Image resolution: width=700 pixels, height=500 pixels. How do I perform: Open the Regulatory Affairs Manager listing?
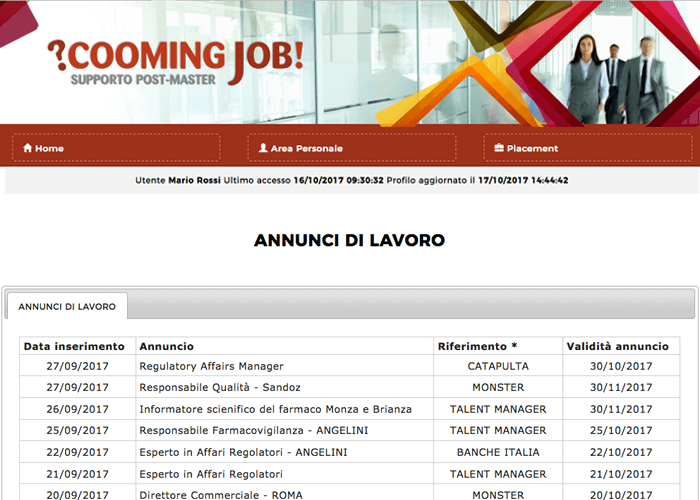click(211, 366)
